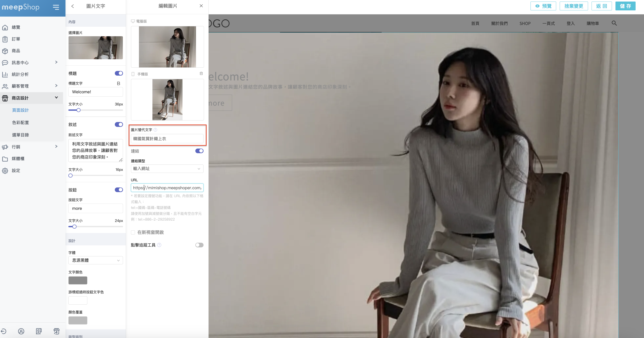Select 色彩配置 in sidebar submenu
This screenshot has width=644, height=338.
click(21, 123)
